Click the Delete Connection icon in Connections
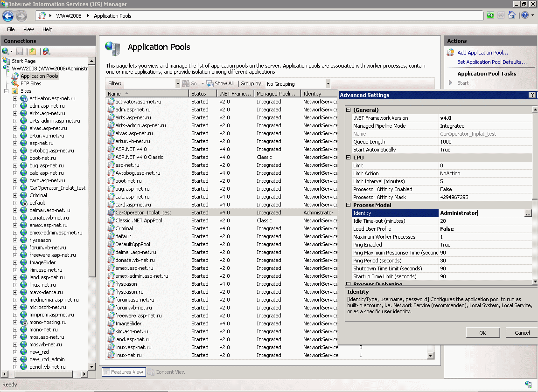The image size is (538, 392). click(46, 51)
